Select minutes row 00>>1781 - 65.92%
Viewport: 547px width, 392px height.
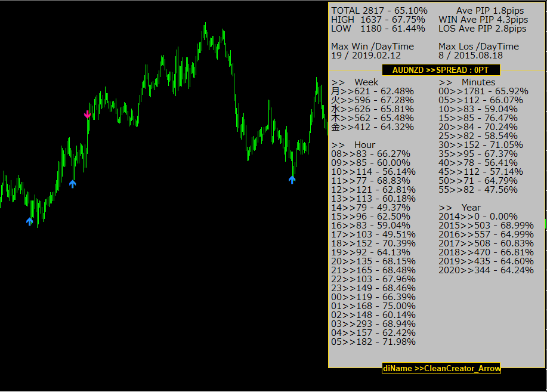point(484,91)
